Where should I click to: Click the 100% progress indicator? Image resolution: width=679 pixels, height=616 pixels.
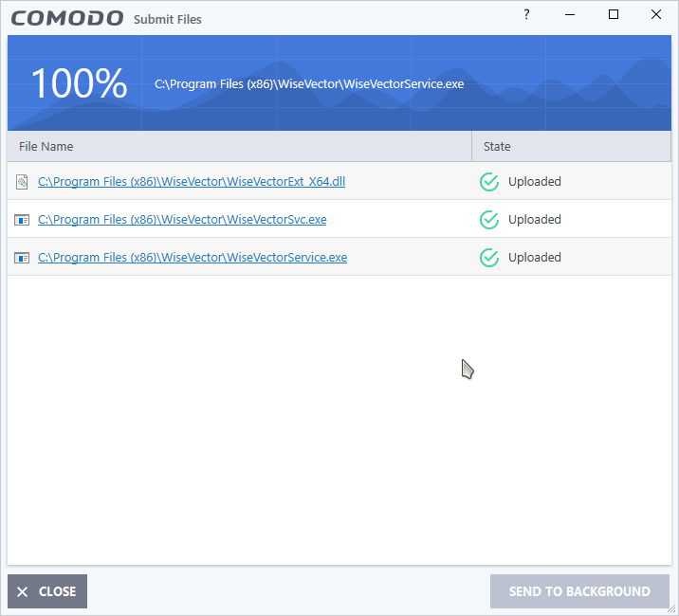coord(79,83)
